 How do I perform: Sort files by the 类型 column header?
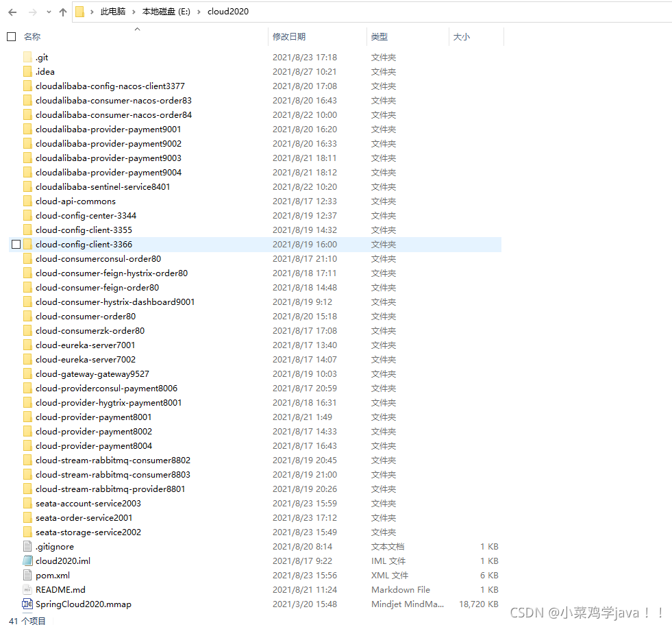[379, 36]
